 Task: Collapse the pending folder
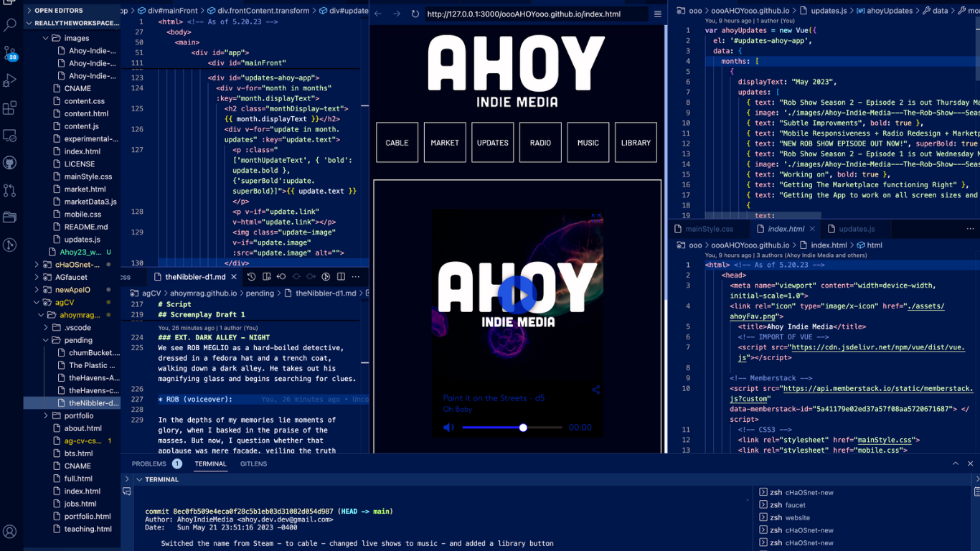pos(78,340)
